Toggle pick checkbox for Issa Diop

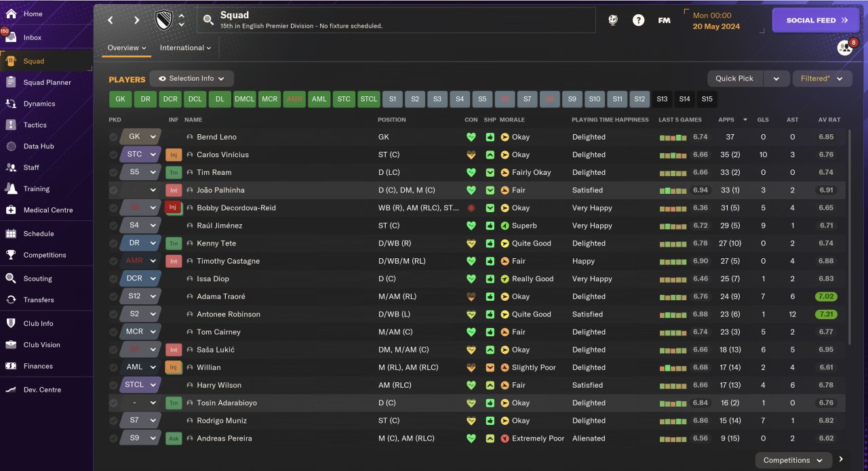tap(113, 279)
